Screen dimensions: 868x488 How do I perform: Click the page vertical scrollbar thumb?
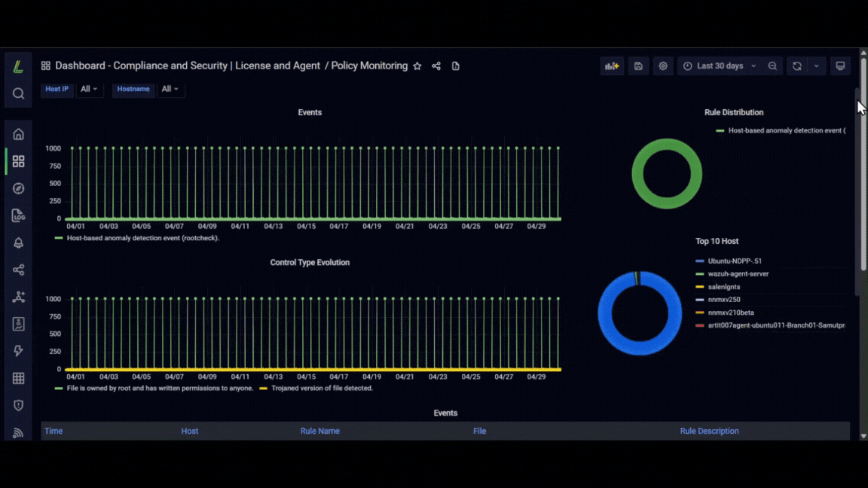(863, 178)
